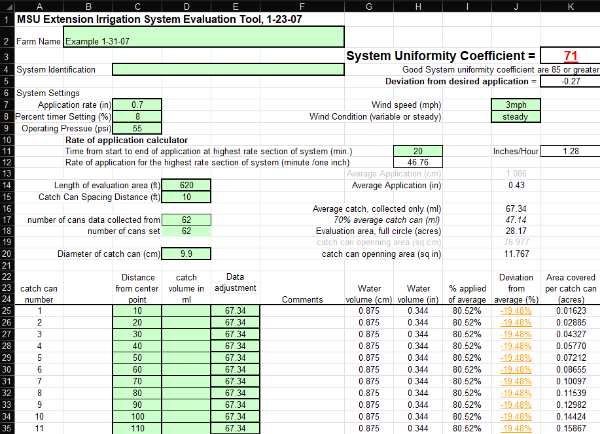Select the Diameter of catch can cell 9.9

pos(186,254)
